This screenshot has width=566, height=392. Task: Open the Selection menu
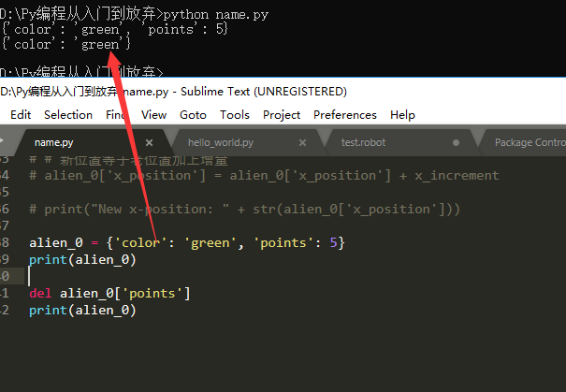click(68, 115)
